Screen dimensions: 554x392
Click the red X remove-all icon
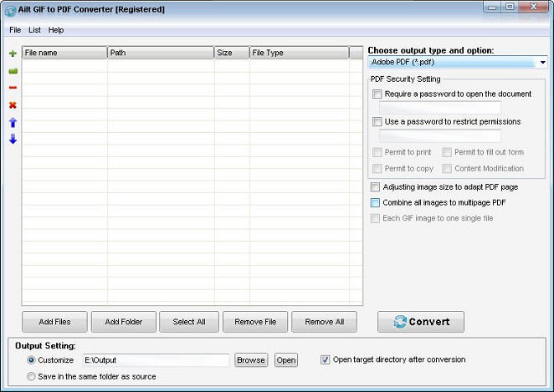(x=13, y=104)
